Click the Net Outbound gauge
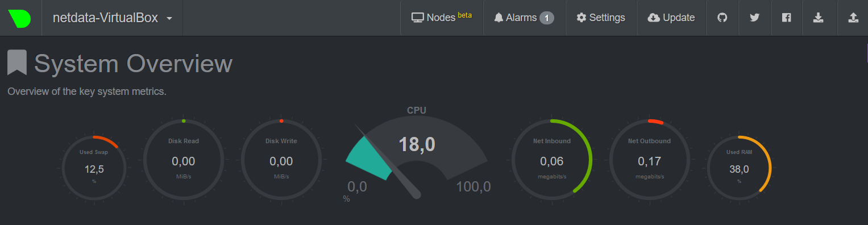Image resolution: width=868 pixels, height=225 pixels. 650,161
